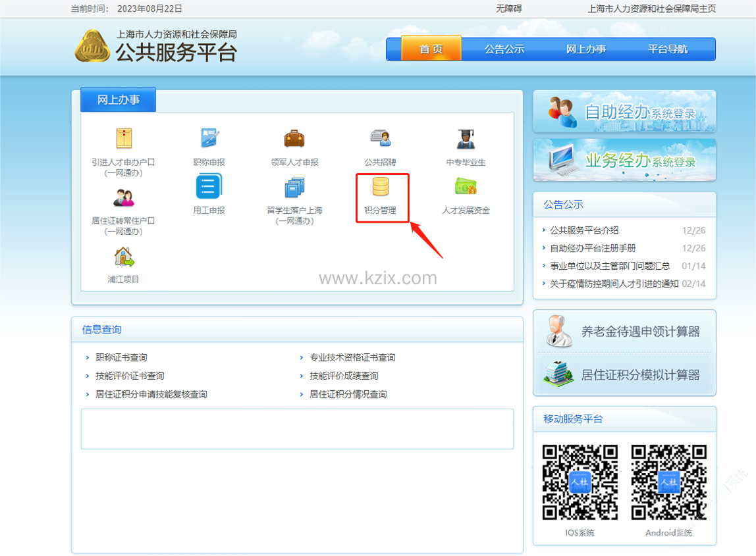Open the 中专毕业生 graduate icon
Viewport: 756px width, 556px height.
pyautogui.click(x=466, y=139)
